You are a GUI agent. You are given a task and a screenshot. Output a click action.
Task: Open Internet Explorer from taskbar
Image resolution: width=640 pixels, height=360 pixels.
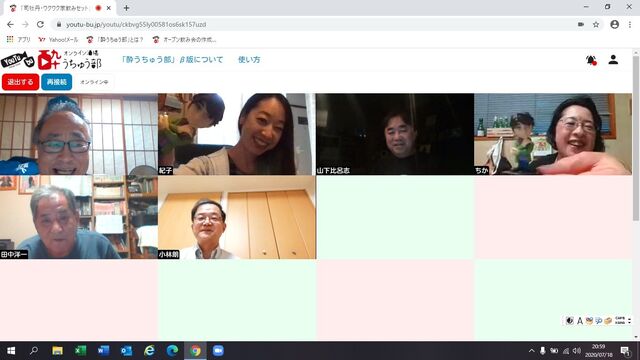pos(149,351)
